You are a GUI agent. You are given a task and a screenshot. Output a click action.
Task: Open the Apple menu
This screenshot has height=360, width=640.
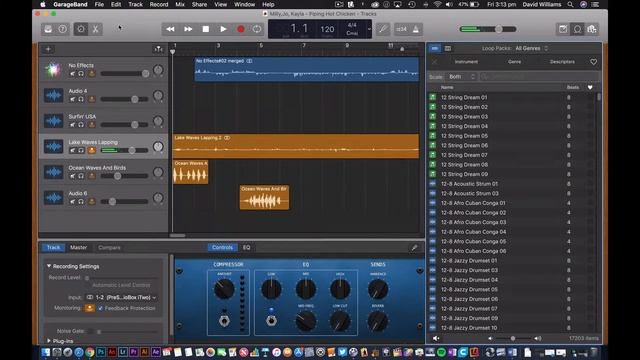pyautogui.click(x=43, y=4)
